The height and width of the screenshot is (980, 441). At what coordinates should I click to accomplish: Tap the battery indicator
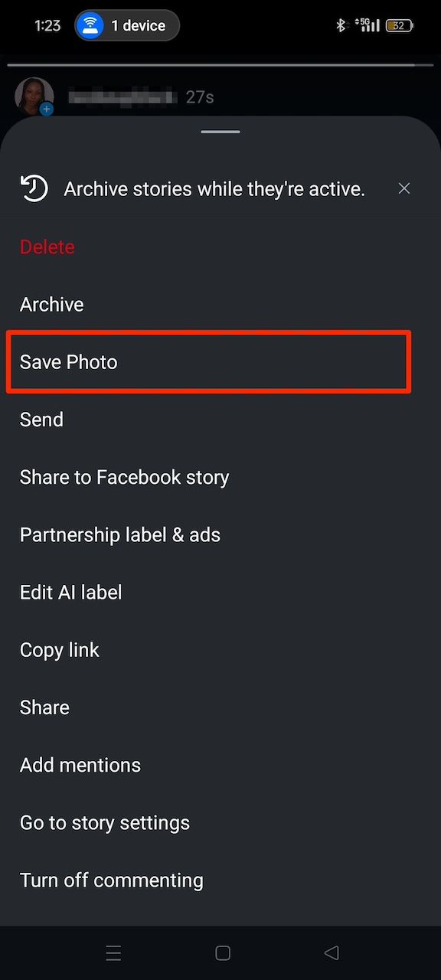(399, 24)
